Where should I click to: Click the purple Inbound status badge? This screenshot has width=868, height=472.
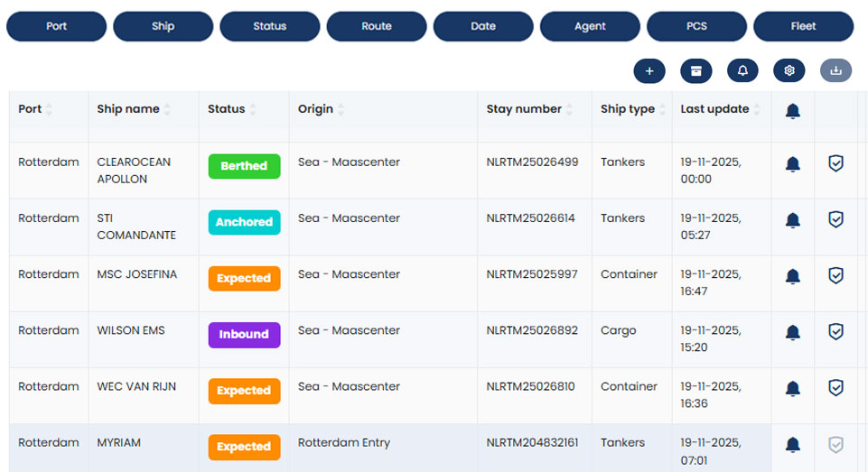(244, 335)
